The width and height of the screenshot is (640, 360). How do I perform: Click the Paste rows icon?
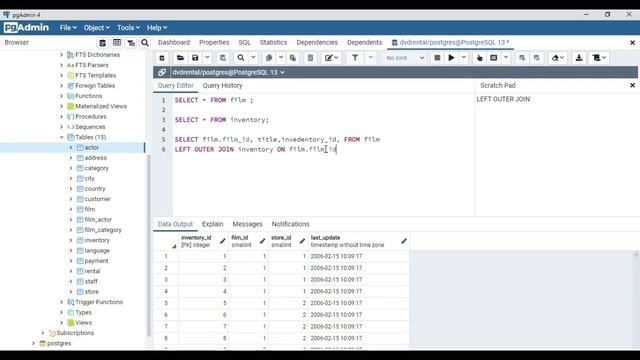point(293,58)
